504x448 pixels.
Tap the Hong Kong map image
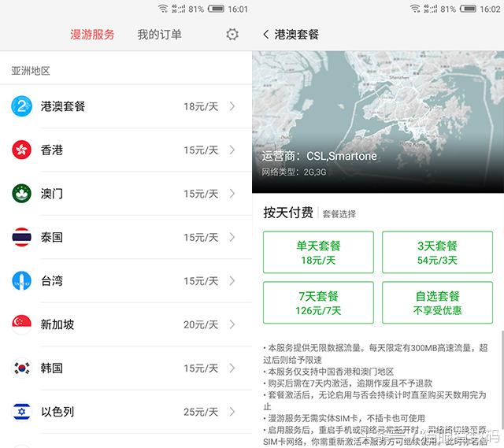pyautogui.click(x=378, y=122)
